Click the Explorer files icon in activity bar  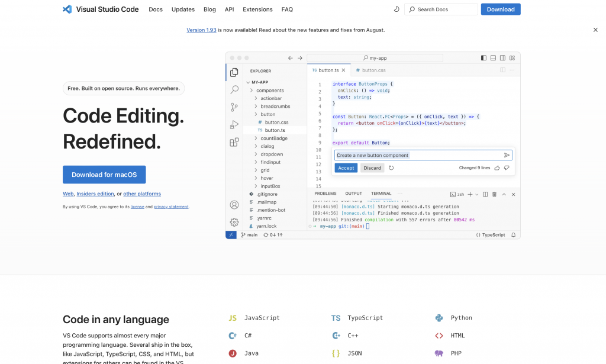[x=234, y=72]
